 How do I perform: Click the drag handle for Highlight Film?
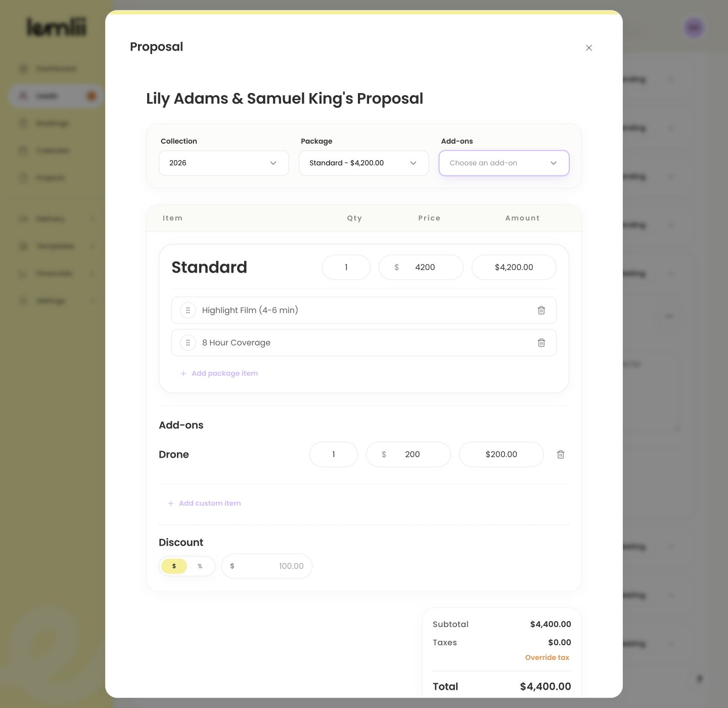[x=188, y=310]
